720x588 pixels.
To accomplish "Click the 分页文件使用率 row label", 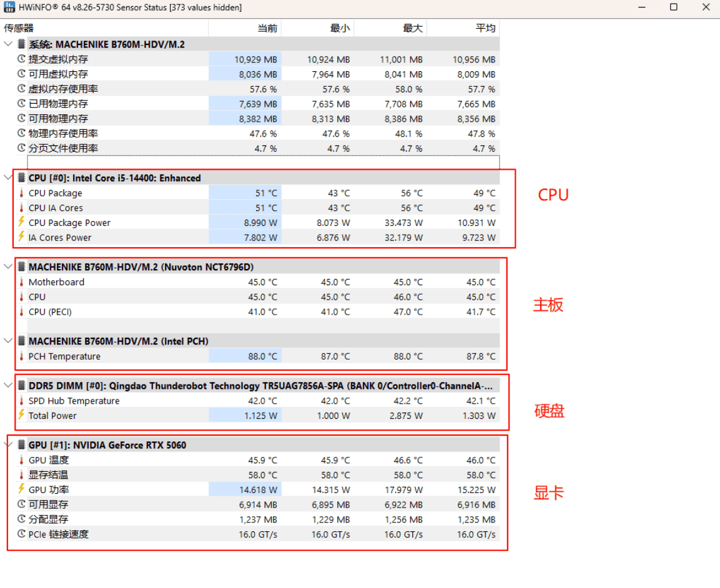I will [x=63, y=149].
